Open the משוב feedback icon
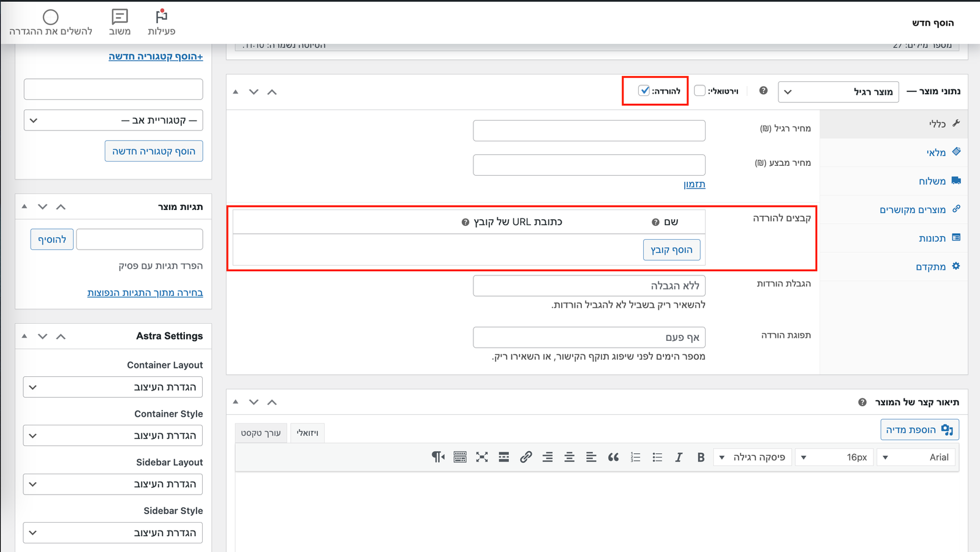This screenshot has height=552, width=980. [120, 17]
